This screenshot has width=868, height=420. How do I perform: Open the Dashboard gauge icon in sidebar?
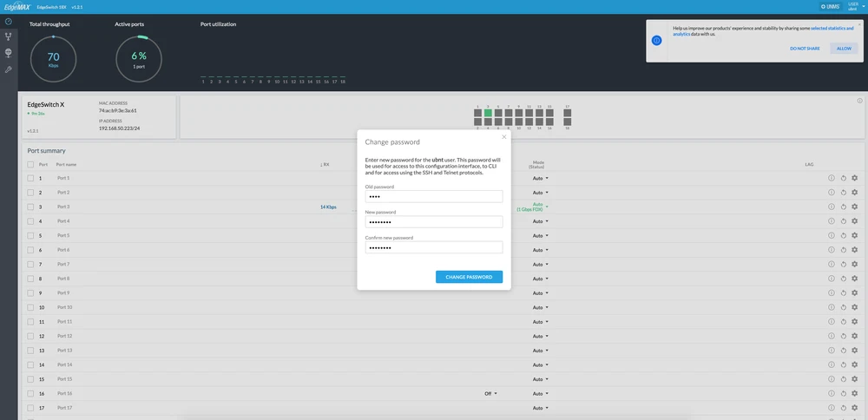point(8,22)
